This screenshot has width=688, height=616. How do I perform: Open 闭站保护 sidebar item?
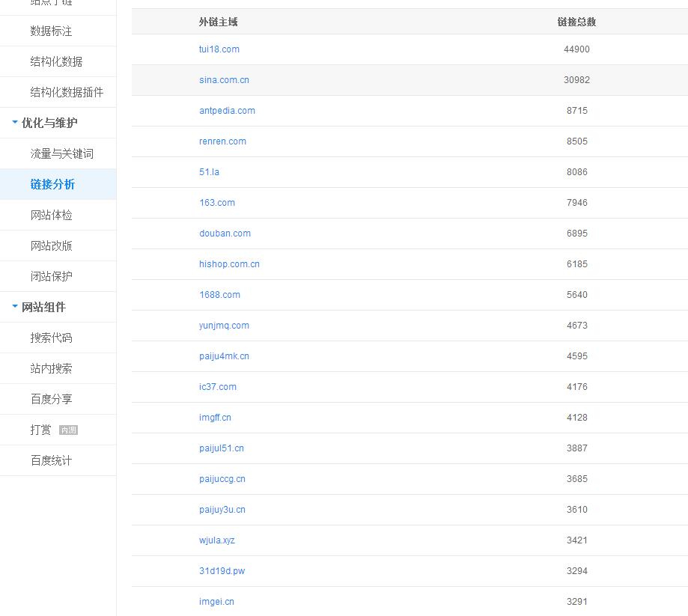pos(52,277)
